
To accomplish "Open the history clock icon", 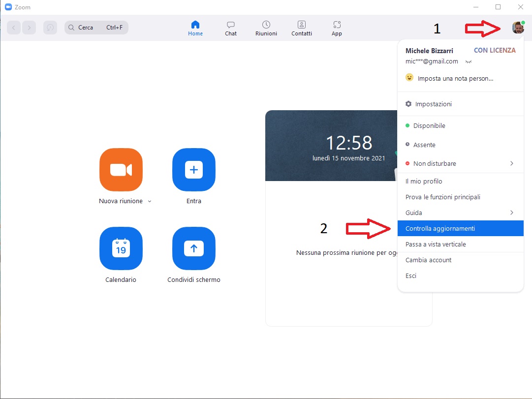I will 50,28.
